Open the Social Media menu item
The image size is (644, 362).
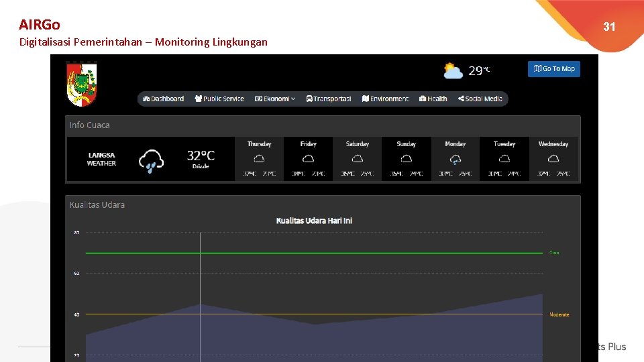(480, 99)
